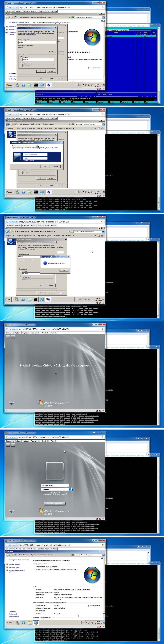Select Grupa robocza radio in Midnight Commander screenshot
The height and width of the screenshot is (644, 164).
(21, 63)
